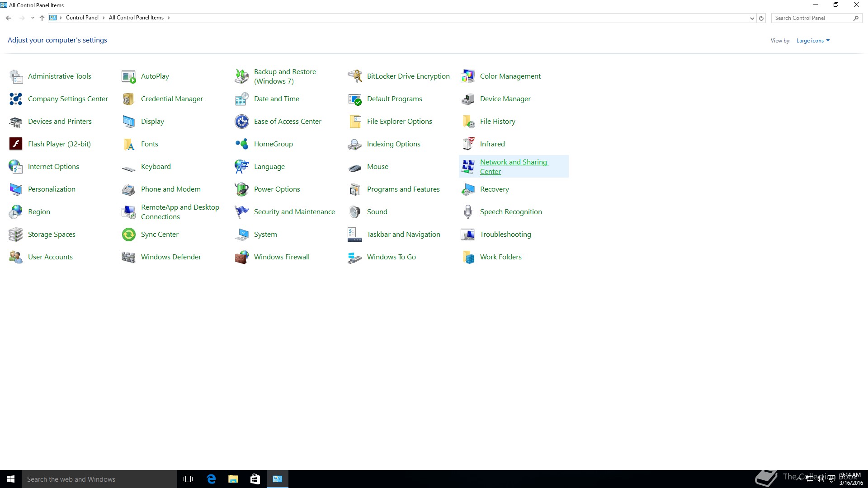Click the Device Manager icon

[468, 99]
